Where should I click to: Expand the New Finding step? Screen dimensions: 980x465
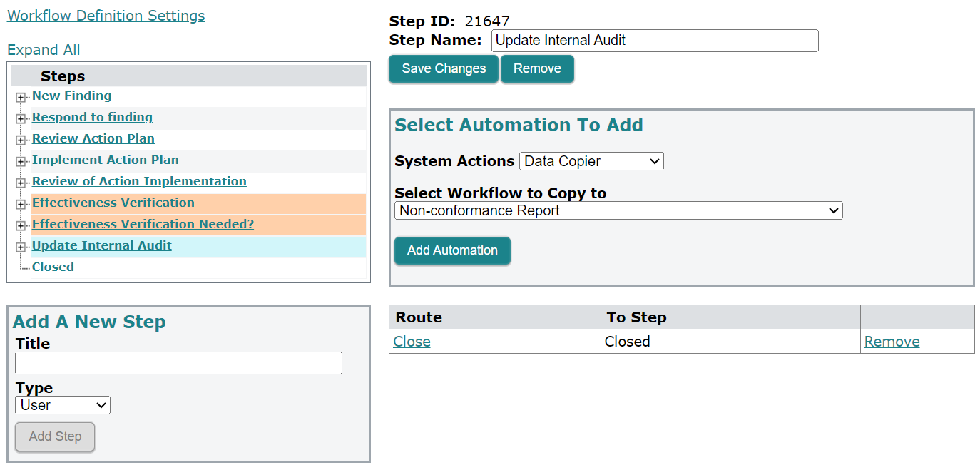coord(21,96)
